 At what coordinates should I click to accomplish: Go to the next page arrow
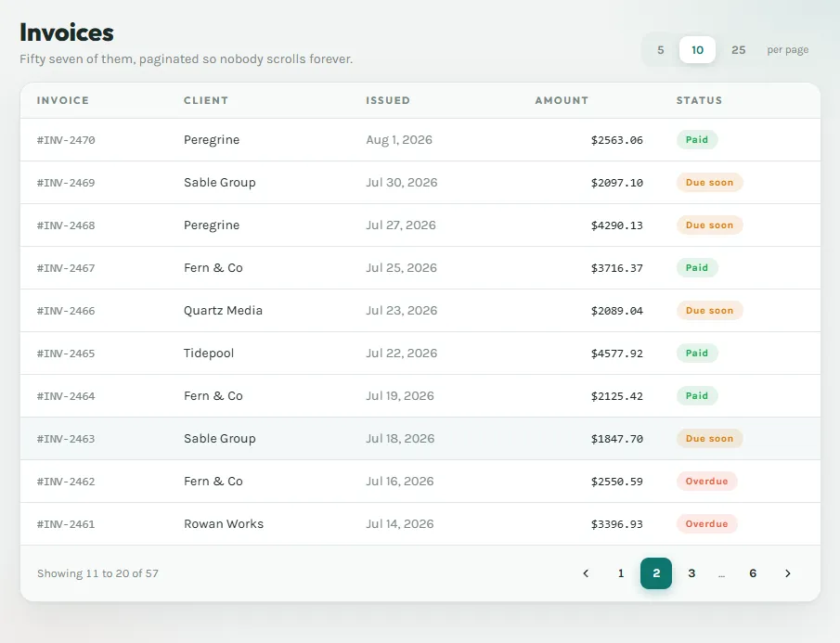pos(787,573)
